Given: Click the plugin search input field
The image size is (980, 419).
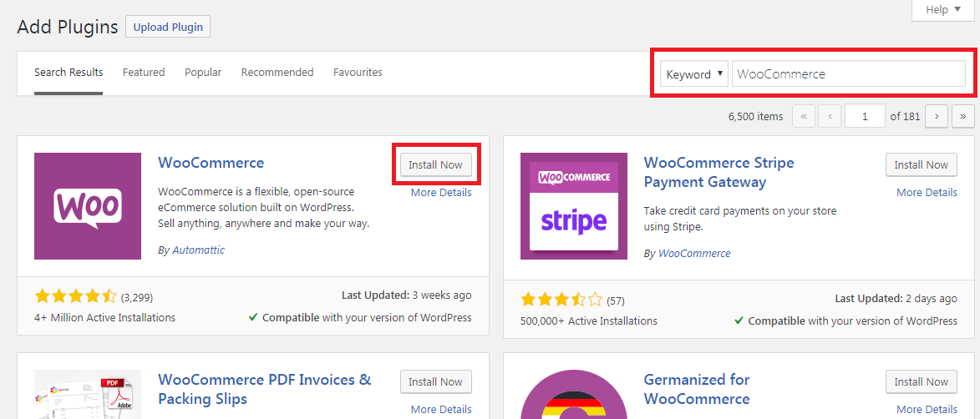Looking at the screenshot, I should coord(849,73).
